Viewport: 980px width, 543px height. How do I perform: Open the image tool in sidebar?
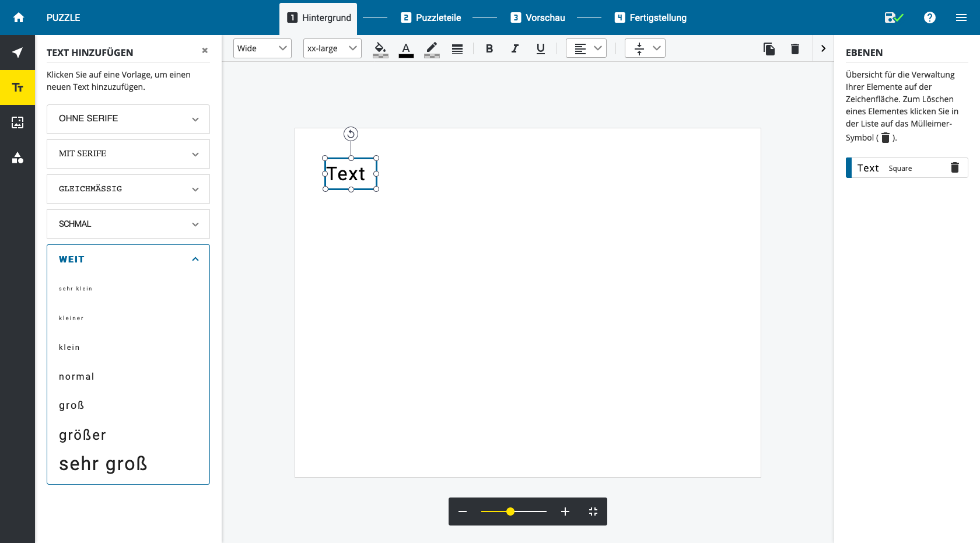tap(17, 122)
